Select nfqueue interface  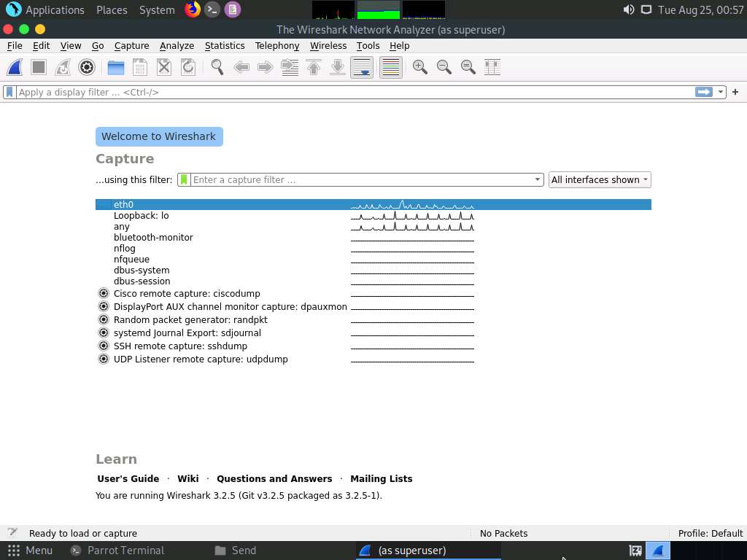[373, 259]
